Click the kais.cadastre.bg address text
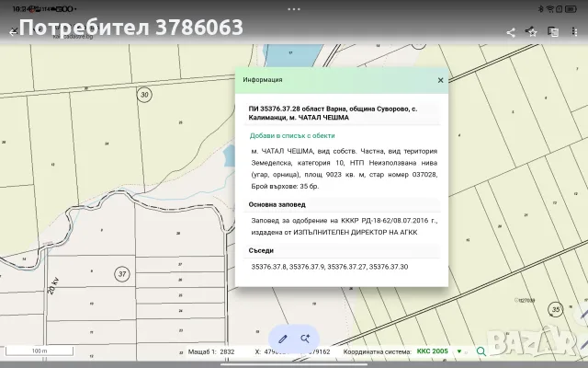 tap(73, 37)
